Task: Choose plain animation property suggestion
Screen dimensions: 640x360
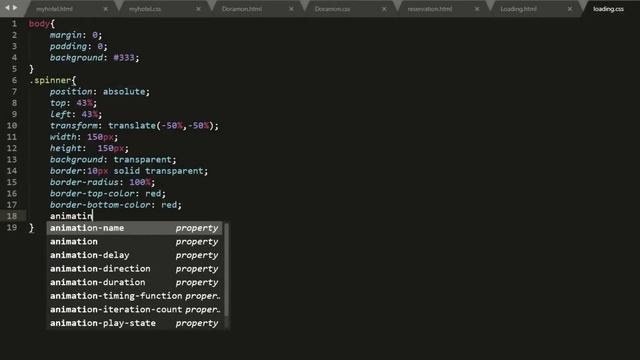Action: 135,242
